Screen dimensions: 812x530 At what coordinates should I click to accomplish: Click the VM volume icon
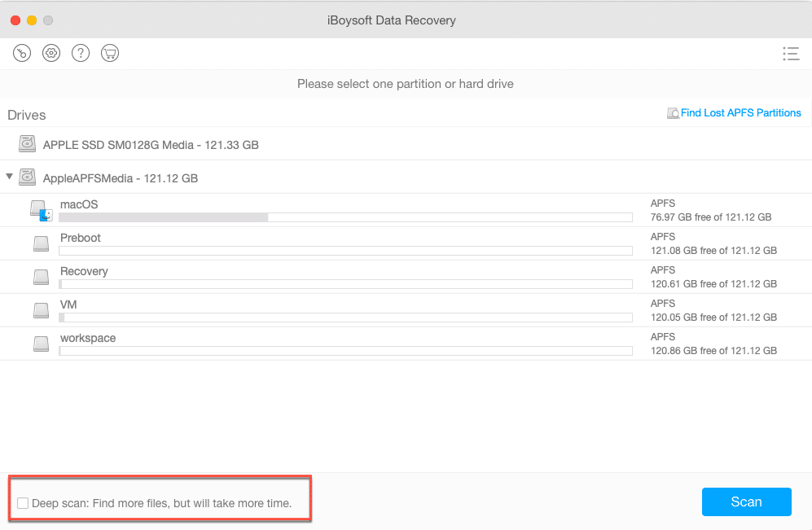pyautogui.click(x=41, y=310)
